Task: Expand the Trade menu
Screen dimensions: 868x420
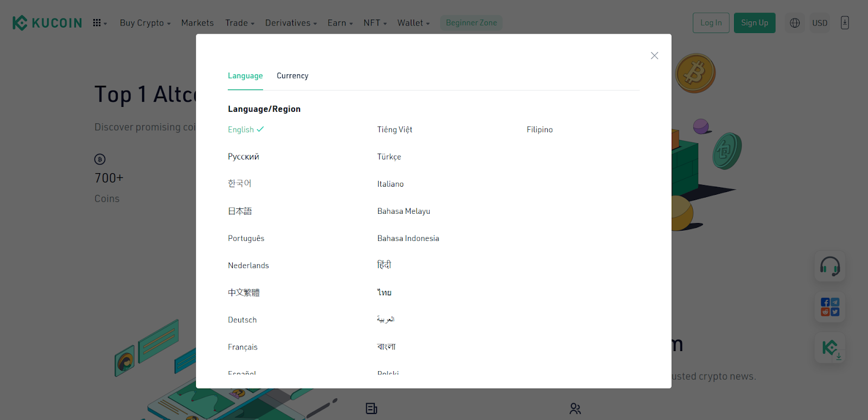Action: (x=240, y=23)
